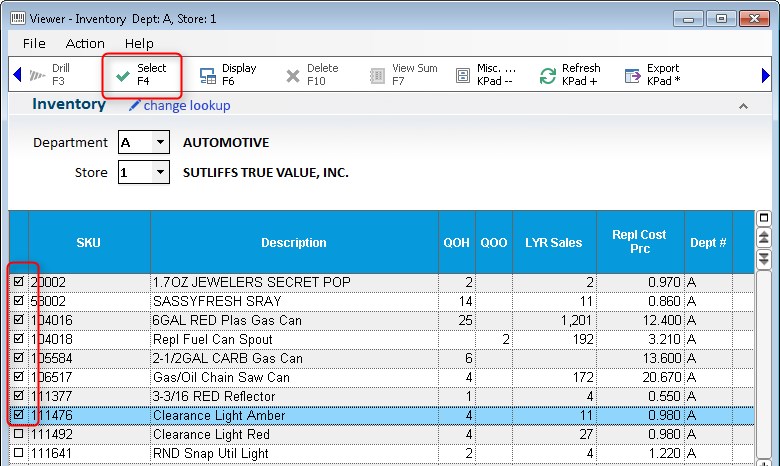Click the Misc. KPad toolbar icon
Viewport: 780px width, 466px height.
(463, 75)
